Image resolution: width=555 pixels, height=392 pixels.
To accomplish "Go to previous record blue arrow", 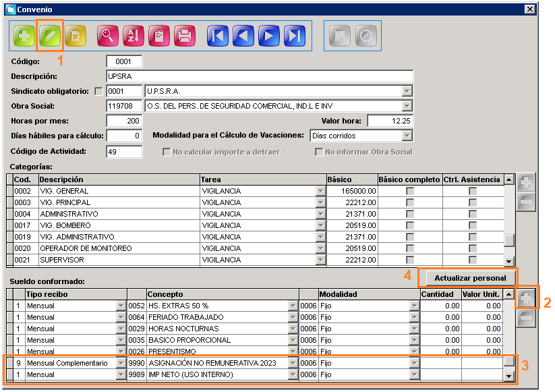I will (243, 36).
